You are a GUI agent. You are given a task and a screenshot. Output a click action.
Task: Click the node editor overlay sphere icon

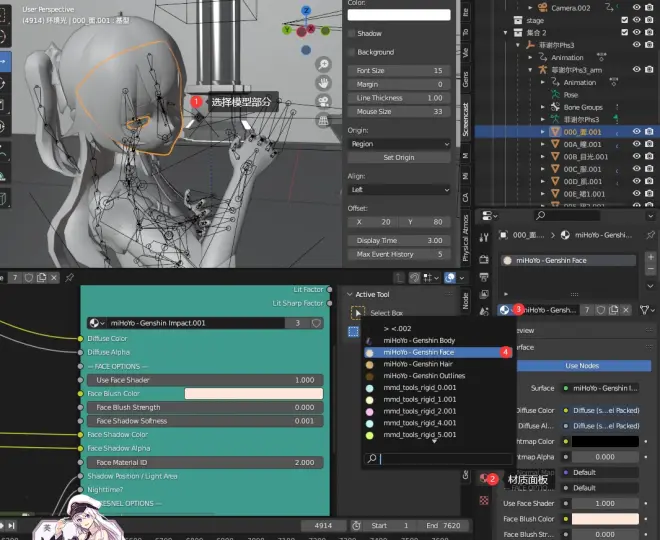point(450,278)
